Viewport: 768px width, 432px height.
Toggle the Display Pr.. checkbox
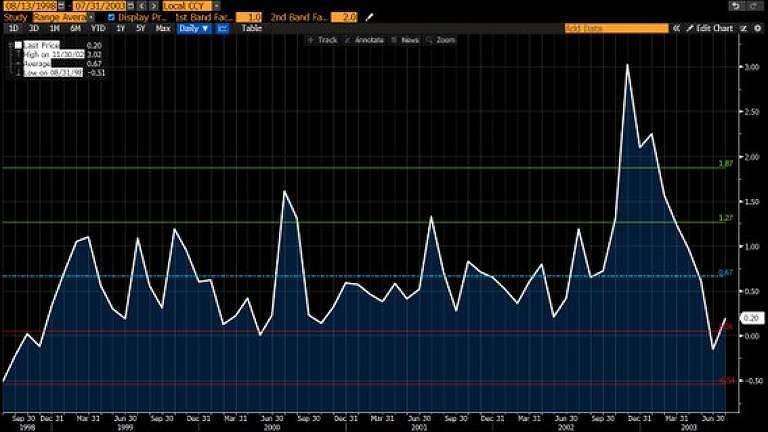pyautogui.click(x=111, y=17)
